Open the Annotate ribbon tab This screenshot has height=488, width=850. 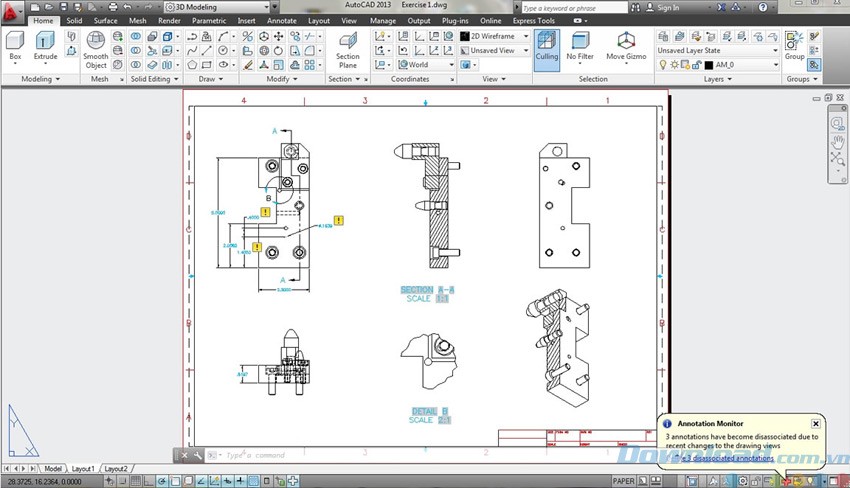click(x=281, y=21)
